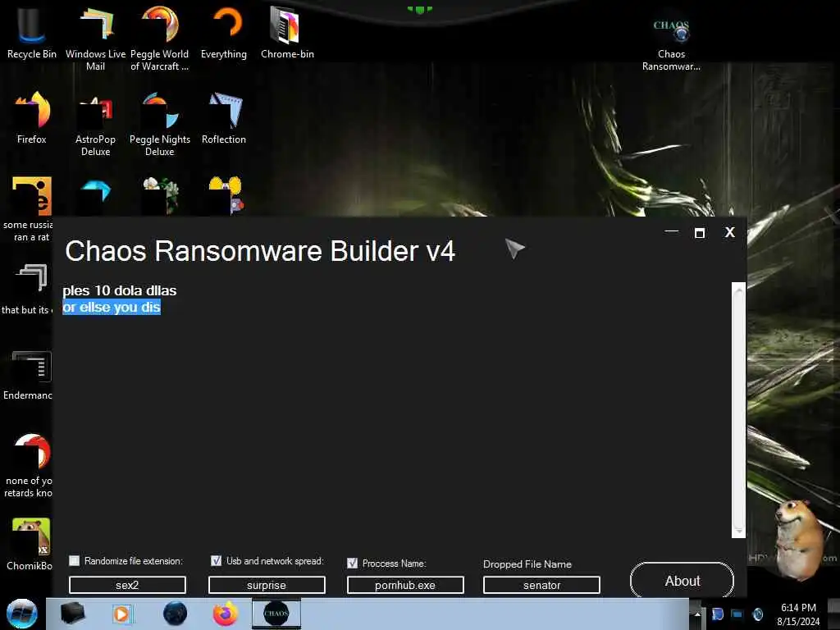The height and width of the screenshot is (630, 840).
Task: Open the Recycle Bin desktop icon
Action: pos(32,32)
